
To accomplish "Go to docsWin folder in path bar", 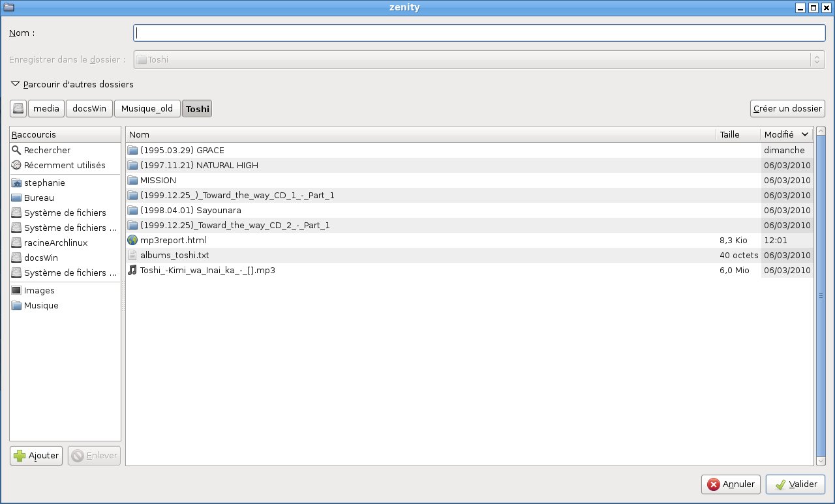I will [x=89, y=109].
